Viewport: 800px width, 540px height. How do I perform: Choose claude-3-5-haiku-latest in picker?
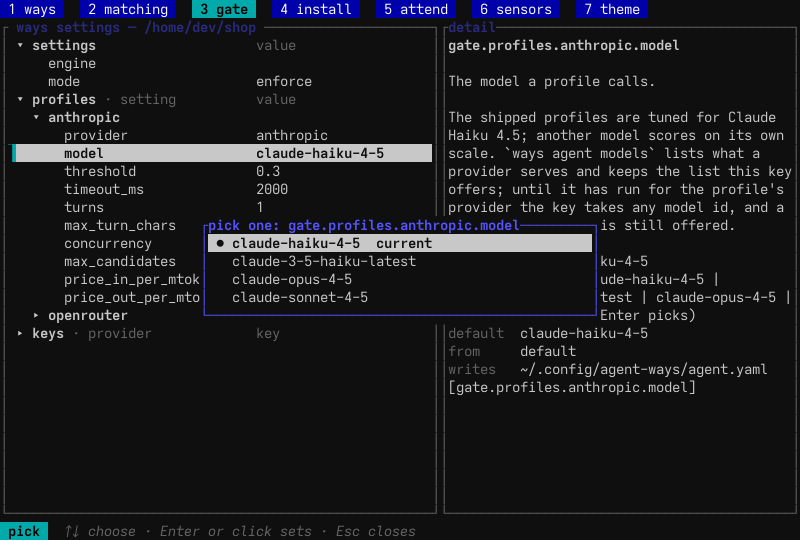[x=400, y=261]
